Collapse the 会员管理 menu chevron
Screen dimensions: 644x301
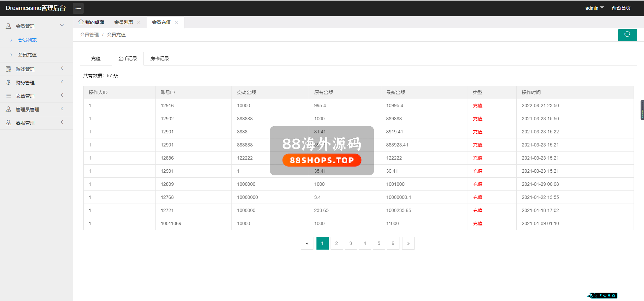click(62, 26)
